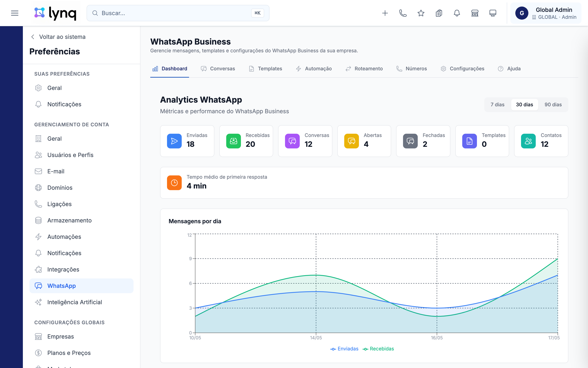Open notifications bell in header
The width and height of the screenshot is (588, 368).
pos(457,13)
